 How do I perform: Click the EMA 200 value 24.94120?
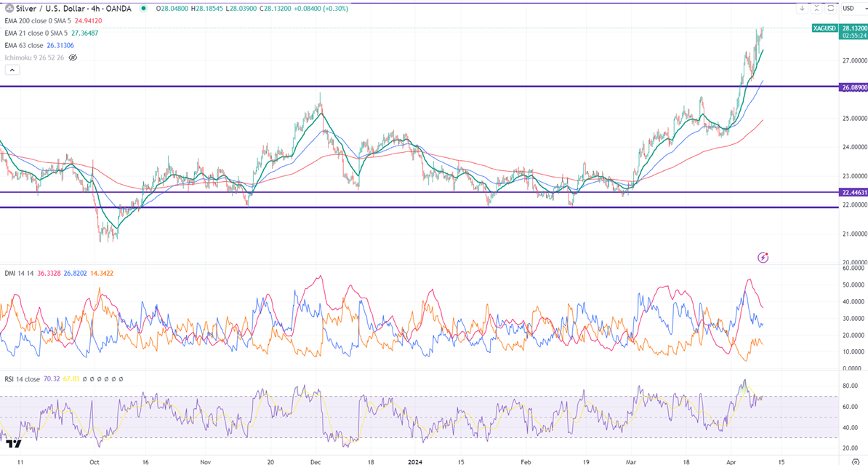point(88,21)
